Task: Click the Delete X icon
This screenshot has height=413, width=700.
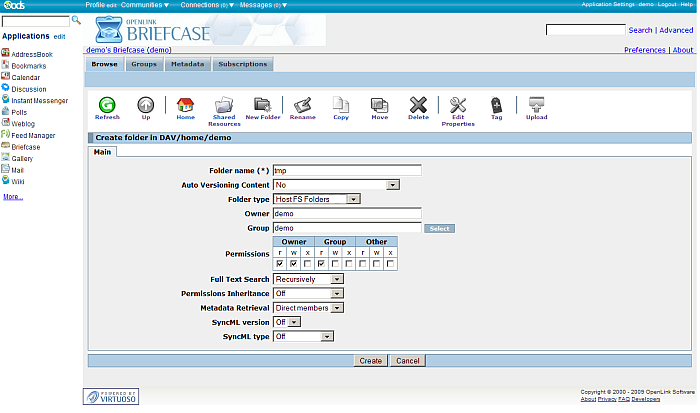Action: point(418,104)
